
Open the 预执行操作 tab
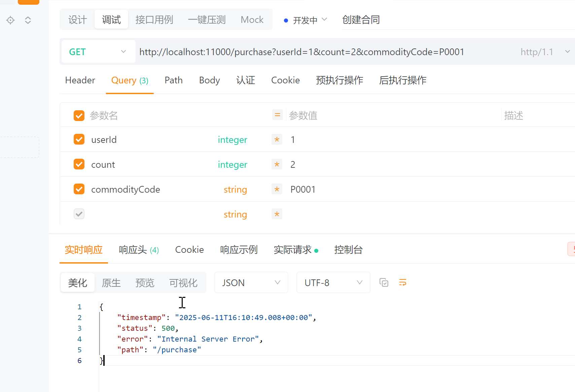pyautogui.click(x=339, y=80)
